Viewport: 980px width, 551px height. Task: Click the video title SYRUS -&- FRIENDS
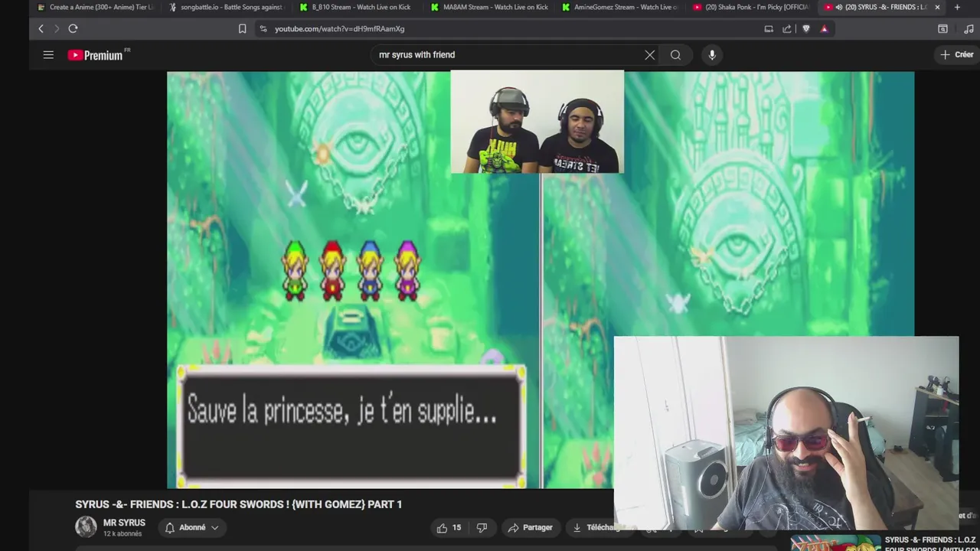click(x=238, y=504)
